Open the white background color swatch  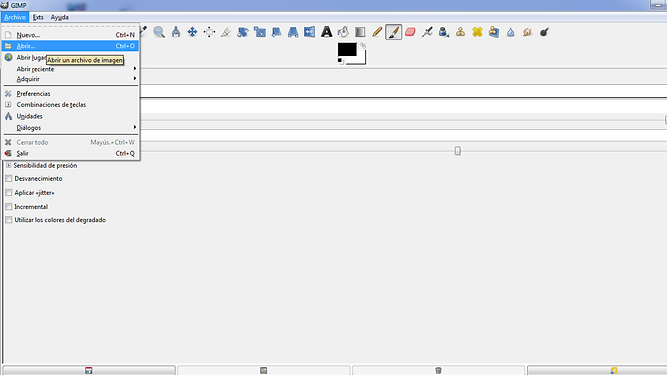361,59
